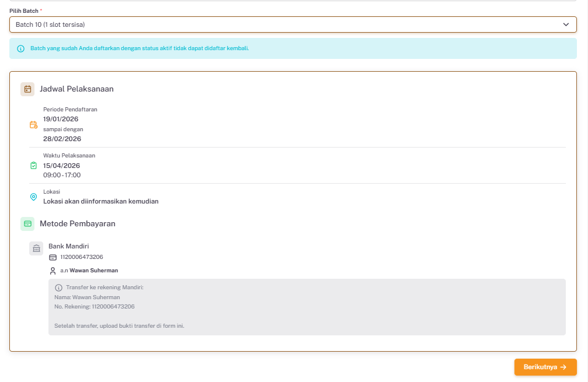Click the Bank Mandiri building icon
Screen dimensions: 588x382
click(36, 248)
